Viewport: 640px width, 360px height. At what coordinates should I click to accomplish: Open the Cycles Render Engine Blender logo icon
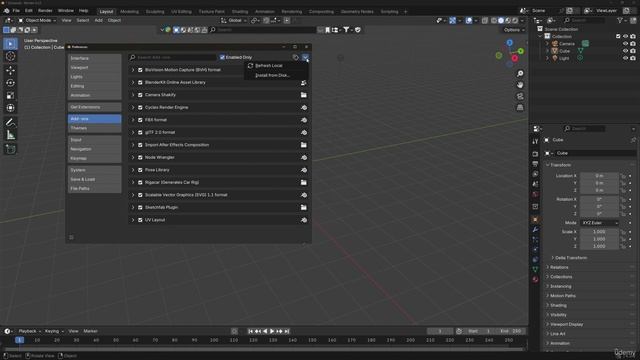point(304,108)
